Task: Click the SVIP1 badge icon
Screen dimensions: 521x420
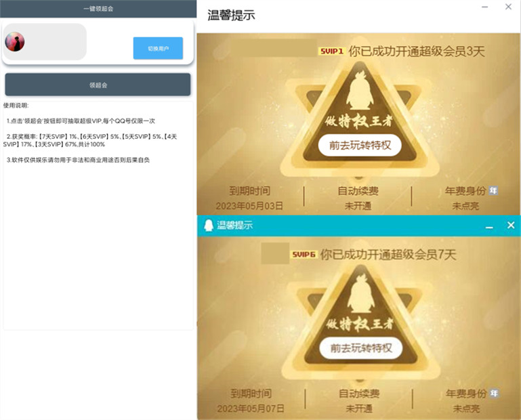Action: [x=331, y=51]
